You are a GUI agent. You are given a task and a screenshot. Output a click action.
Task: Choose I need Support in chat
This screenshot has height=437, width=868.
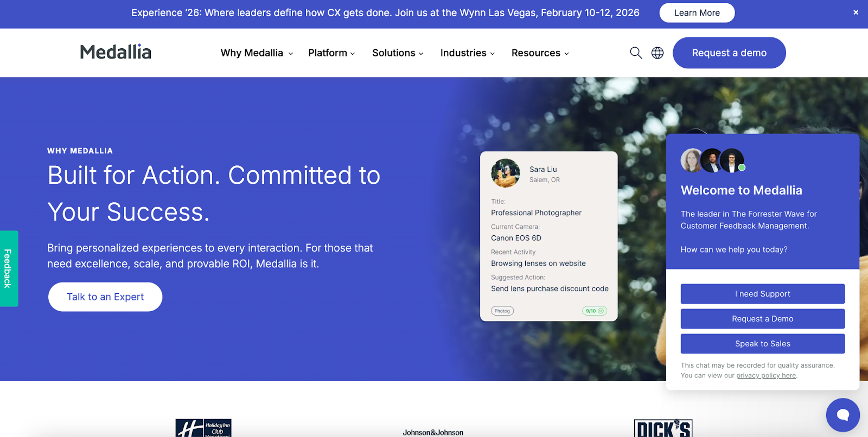[x=763, y=294]
